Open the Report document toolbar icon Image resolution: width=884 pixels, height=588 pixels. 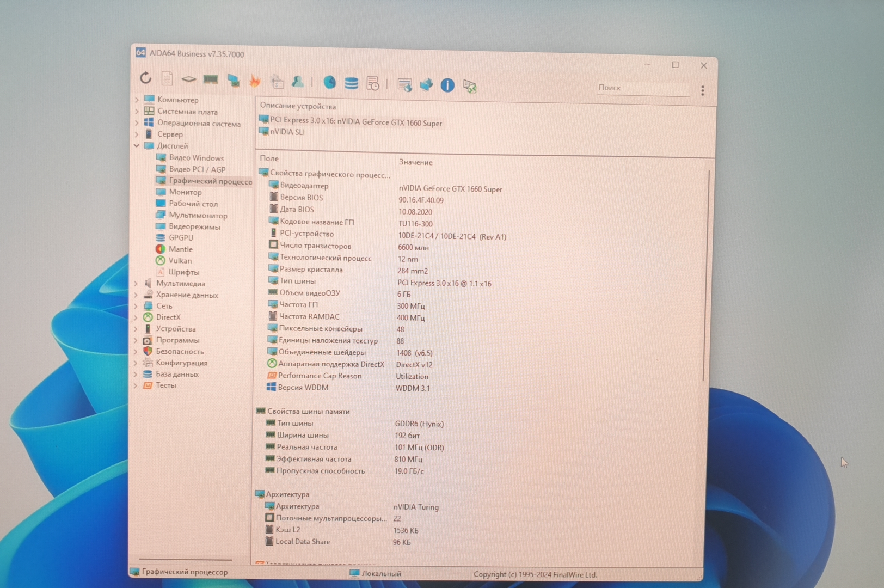coord(167,79)
